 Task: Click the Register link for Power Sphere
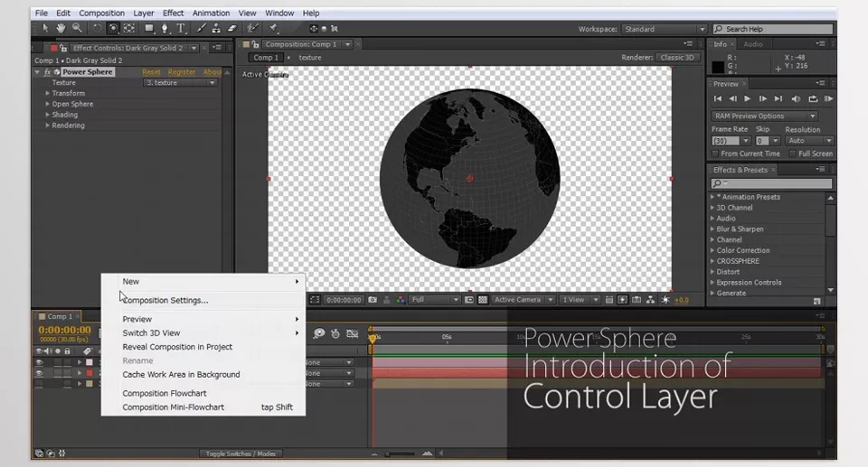pyautogui.click(x=182, y=72)
